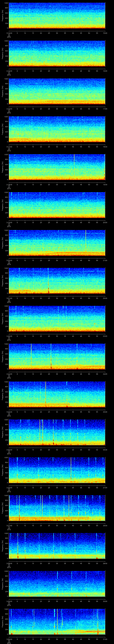Click the spectrogram panel starting at 3:26:00
This screenshot has width=114, height=644.
point(57,470)
